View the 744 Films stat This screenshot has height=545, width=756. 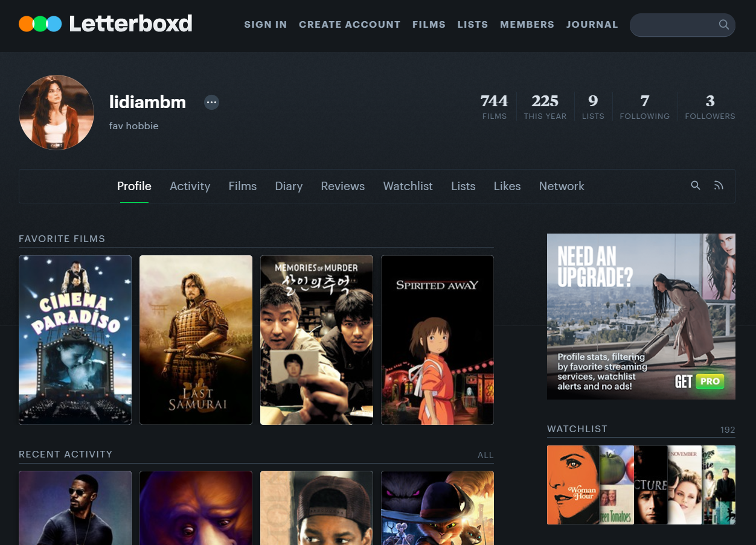pos(495,107)
